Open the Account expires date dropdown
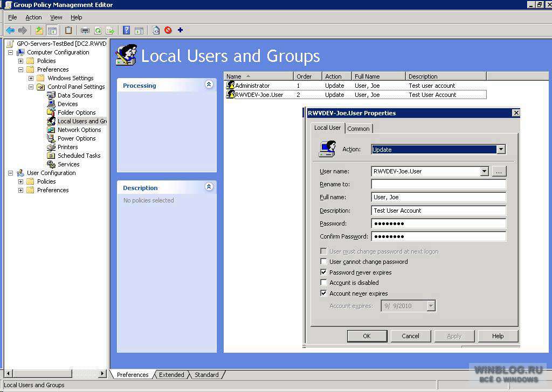552x392 pixels. pyautogui.click(x=431, y=306)
